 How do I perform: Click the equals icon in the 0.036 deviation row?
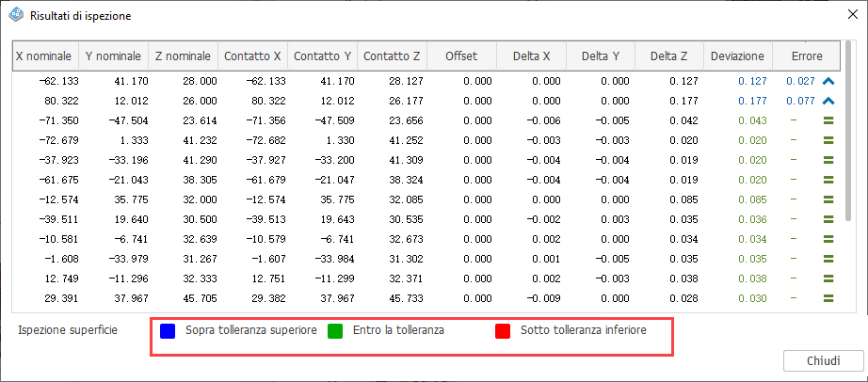(828, 220)
